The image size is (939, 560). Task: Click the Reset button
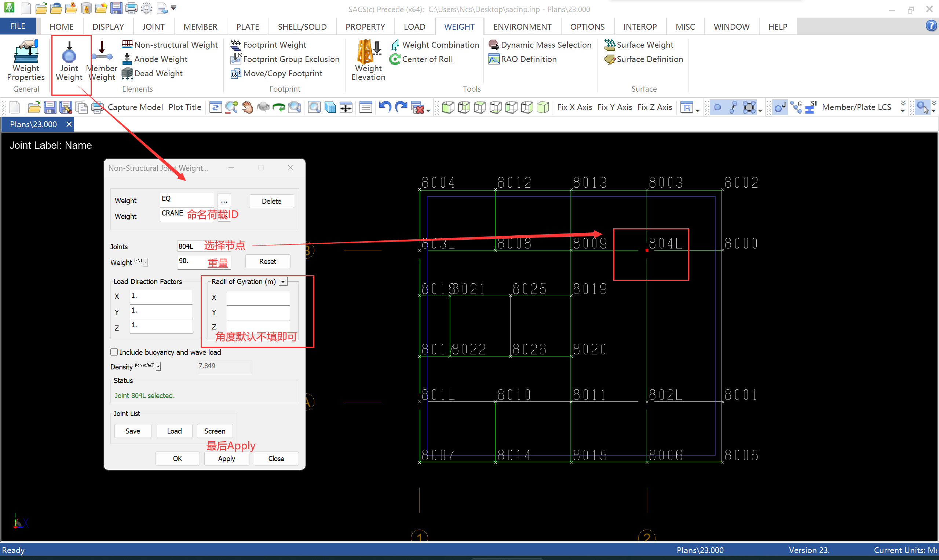[267, 262]
